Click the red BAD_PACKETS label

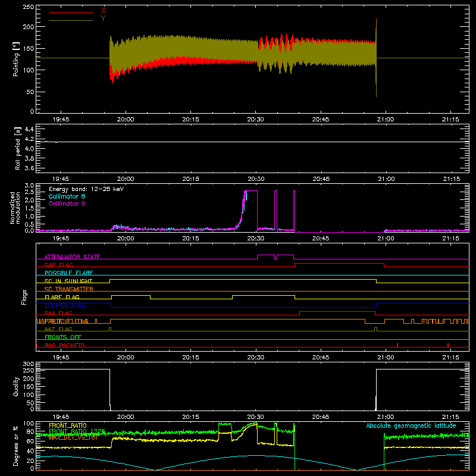tap(65, 345)
